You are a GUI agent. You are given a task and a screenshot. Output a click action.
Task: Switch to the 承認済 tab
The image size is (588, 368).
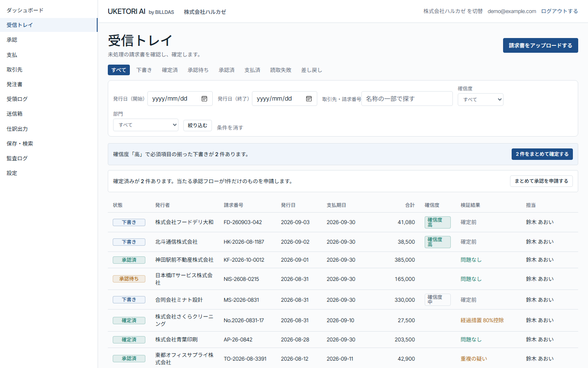coord(227,70)
